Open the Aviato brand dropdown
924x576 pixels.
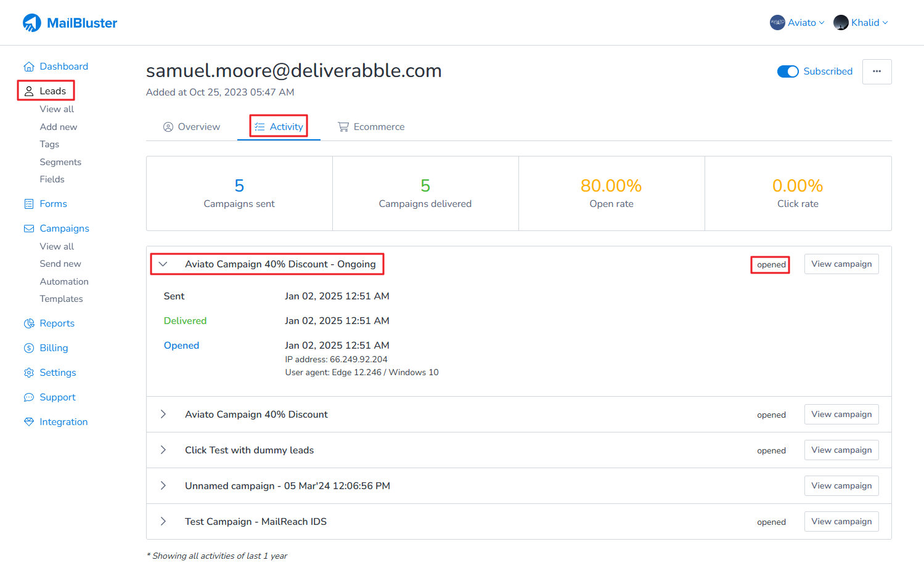[x=797, y=23]
